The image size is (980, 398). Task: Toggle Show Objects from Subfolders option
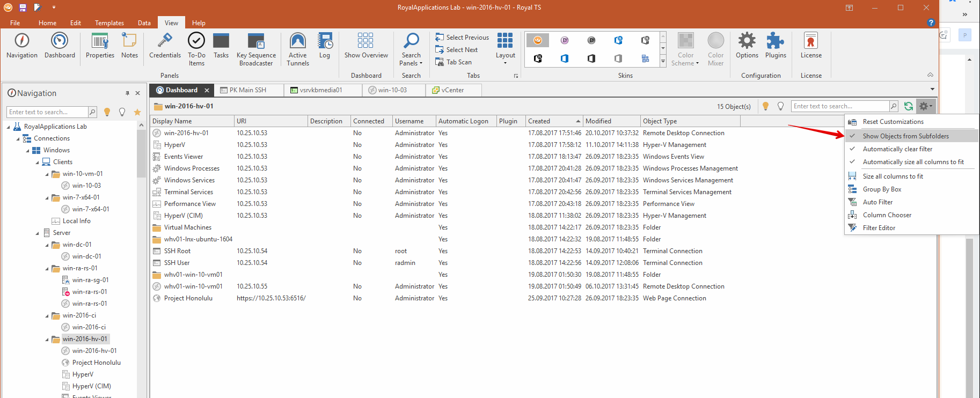click(905, 136)
